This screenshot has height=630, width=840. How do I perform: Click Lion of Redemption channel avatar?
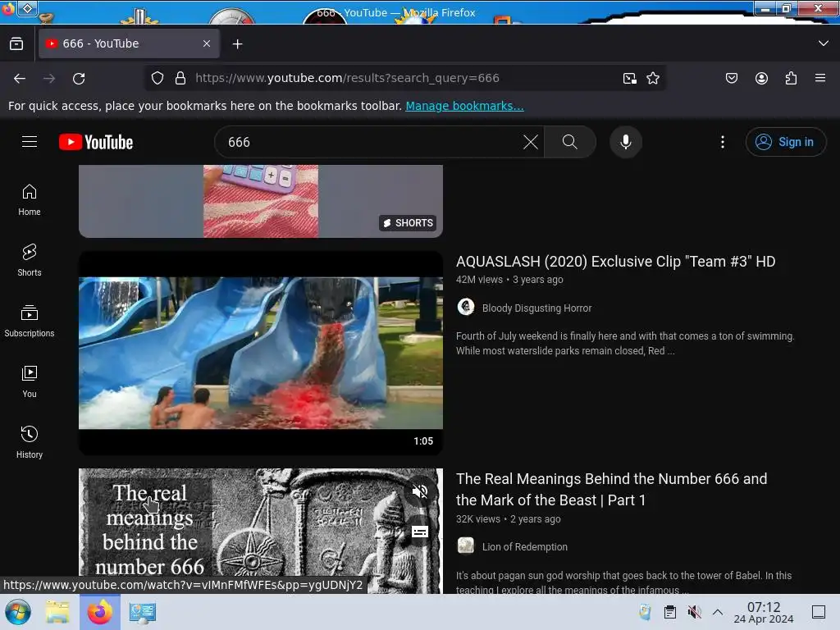[x=466, y=546]
